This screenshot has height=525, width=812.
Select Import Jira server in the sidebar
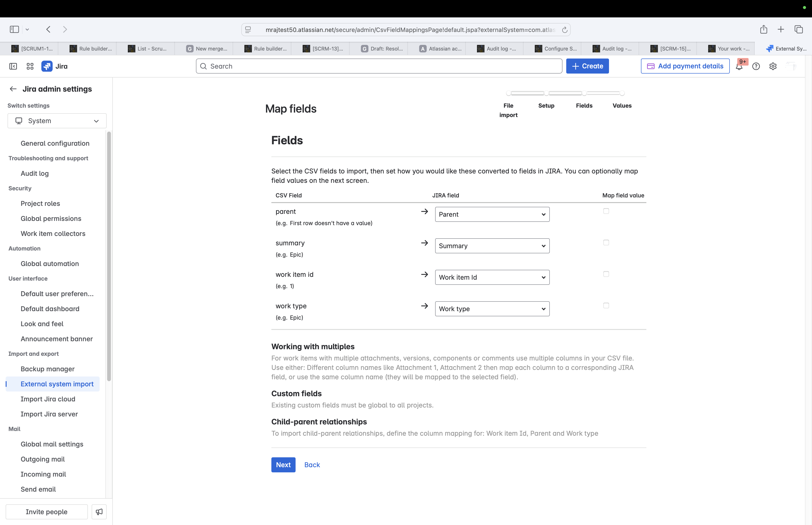coord(49,414)
